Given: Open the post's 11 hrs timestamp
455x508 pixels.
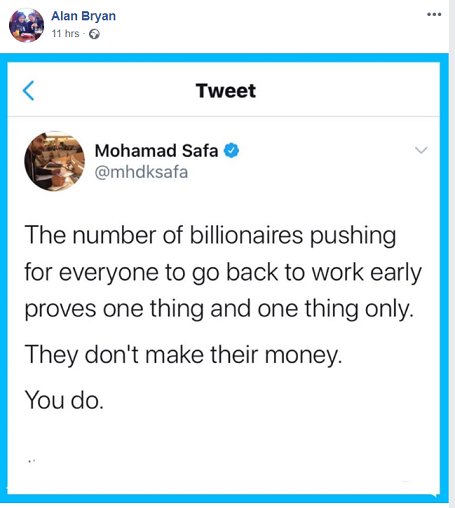Looking at the screenshot, I should tap(65, 34).
